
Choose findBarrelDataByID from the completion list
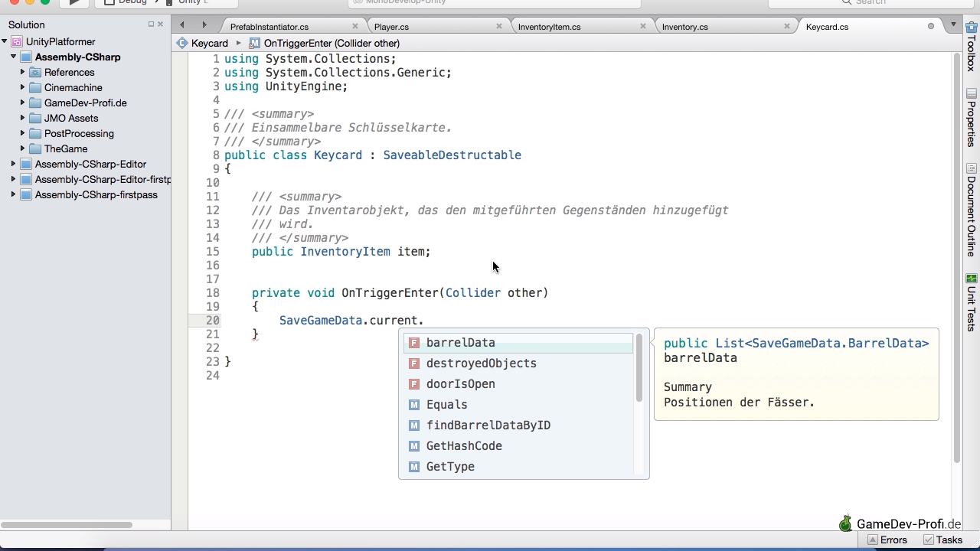(518, 425)
